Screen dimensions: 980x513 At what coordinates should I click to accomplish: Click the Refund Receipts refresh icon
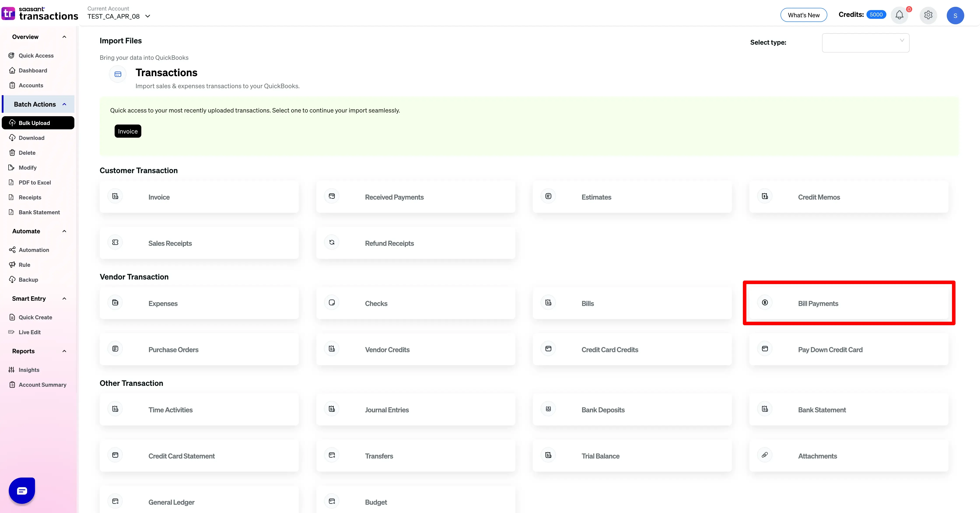(332, 242)
